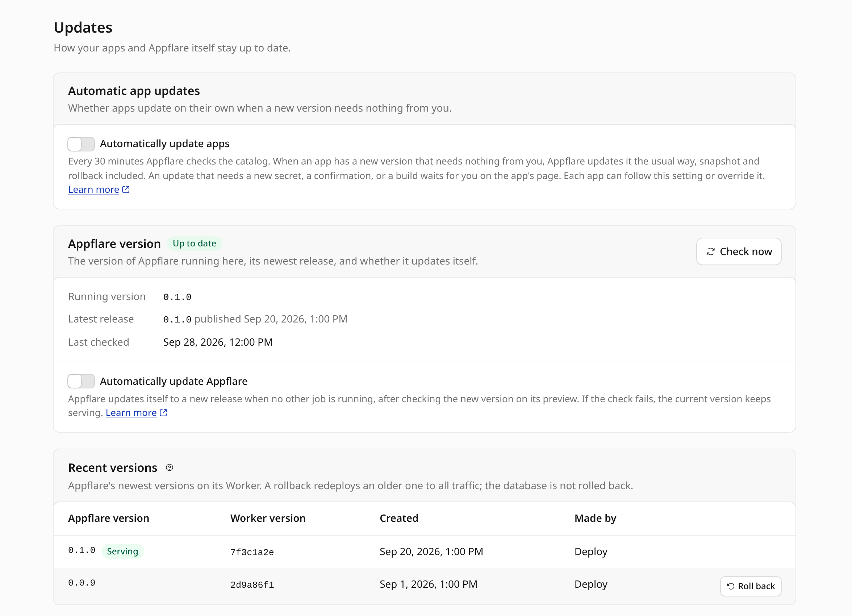Viewport: 852px width, 616px height.
Task: Click the Latest release published date text
Action: [x=271, y=319]
